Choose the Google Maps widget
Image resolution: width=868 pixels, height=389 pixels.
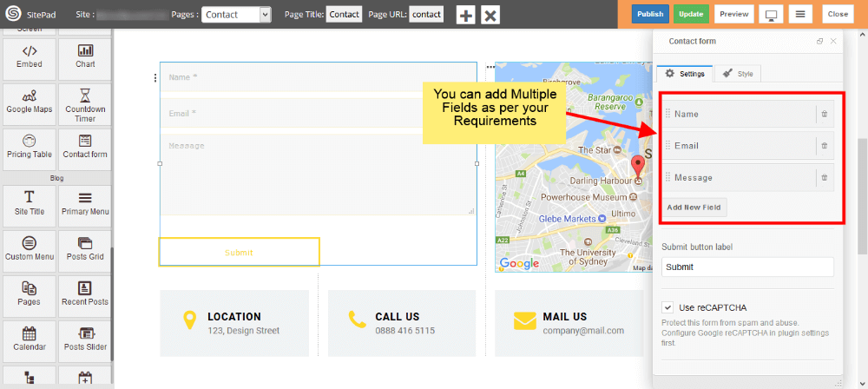click(29, 104)
